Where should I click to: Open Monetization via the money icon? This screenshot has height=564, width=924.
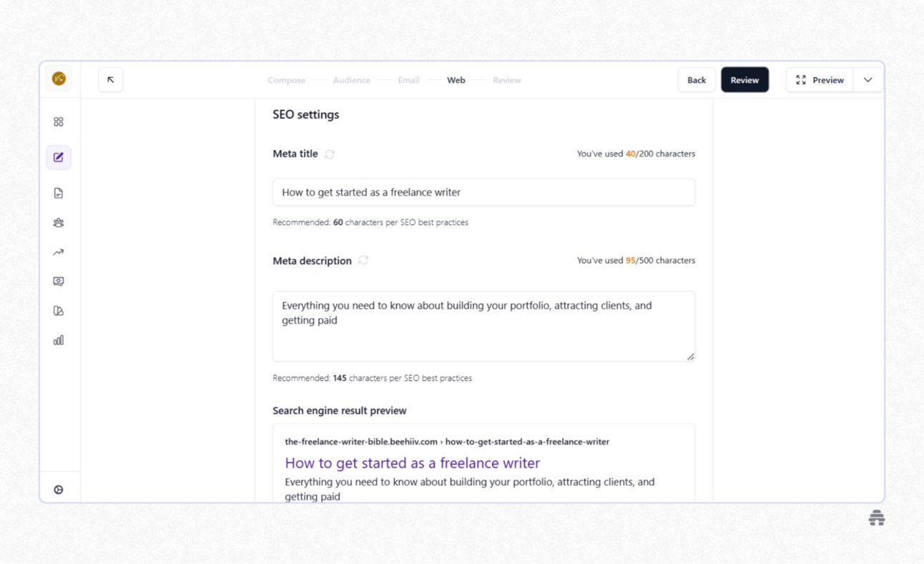click(x=59, y=281)
